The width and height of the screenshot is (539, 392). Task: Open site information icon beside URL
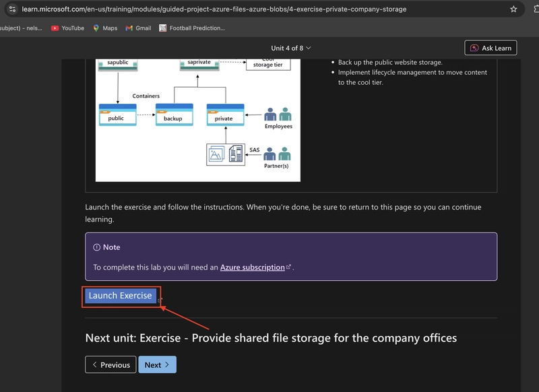click(12, 9)
